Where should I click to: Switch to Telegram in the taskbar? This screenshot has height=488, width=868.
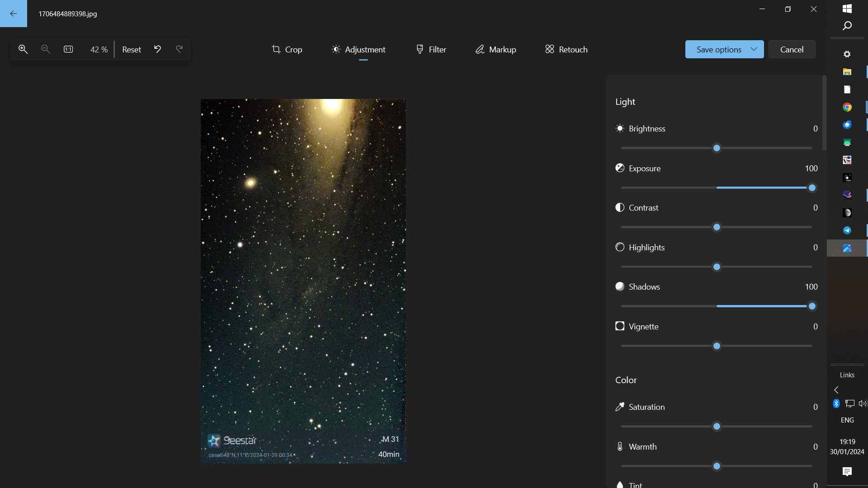(x=847, y=230)
